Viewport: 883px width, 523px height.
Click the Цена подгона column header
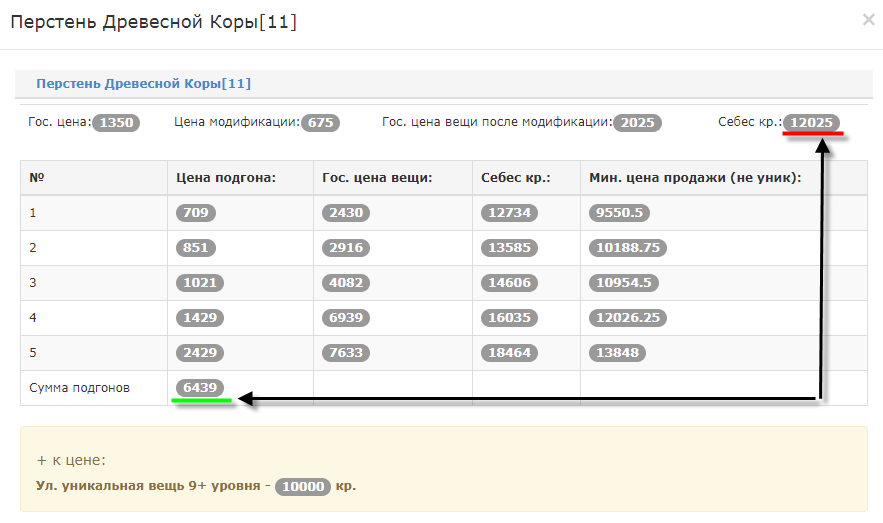(225, 177)
